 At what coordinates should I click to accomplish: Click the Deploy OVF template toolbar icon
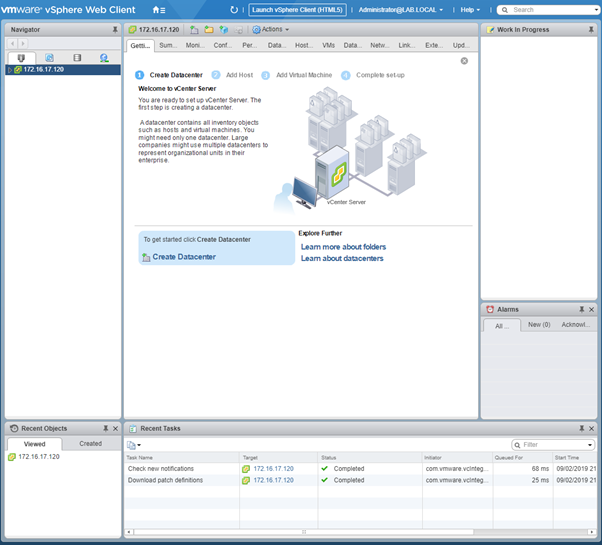click(x=224, y=30)
